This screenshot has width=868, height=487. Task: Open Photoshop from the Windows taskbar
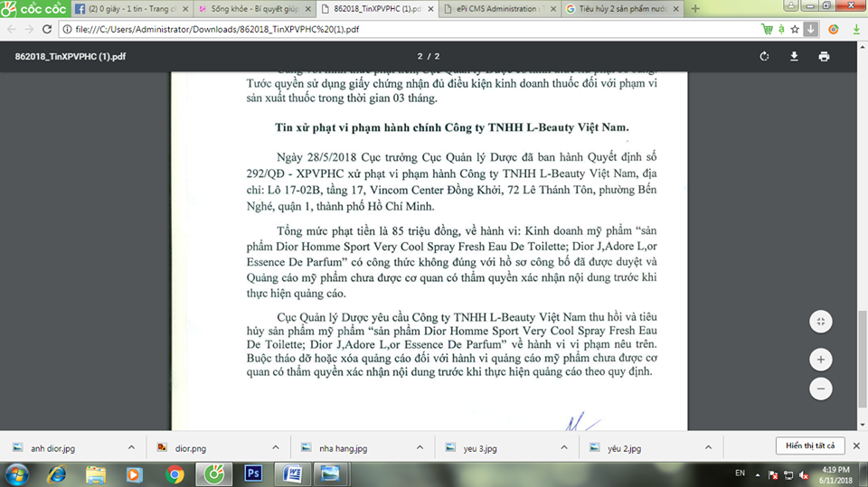pos(254,473)
